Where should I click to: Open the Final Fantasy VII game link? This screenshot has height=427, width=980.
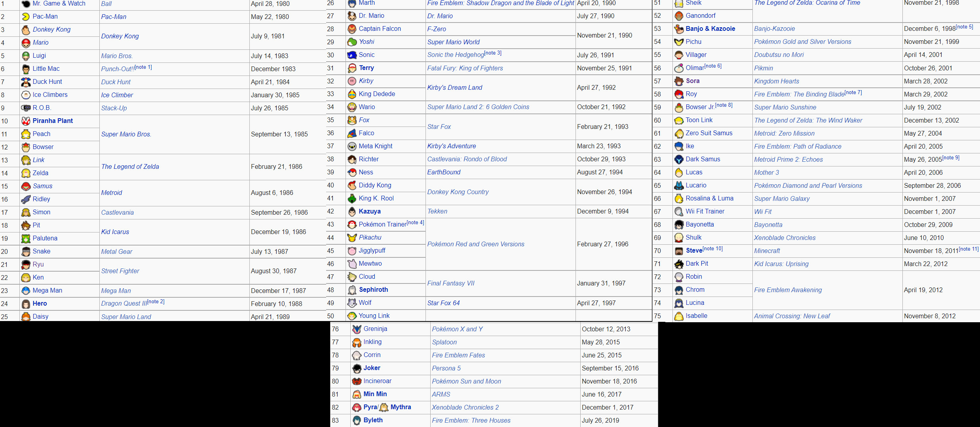pos(450,283)
